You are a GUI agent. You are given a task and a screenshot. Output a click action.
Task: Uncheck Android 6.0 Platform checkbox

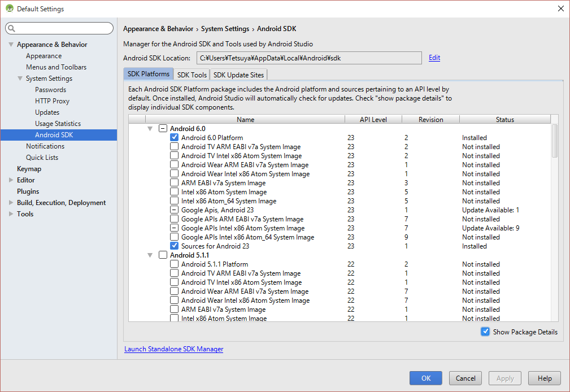(174, 137)
